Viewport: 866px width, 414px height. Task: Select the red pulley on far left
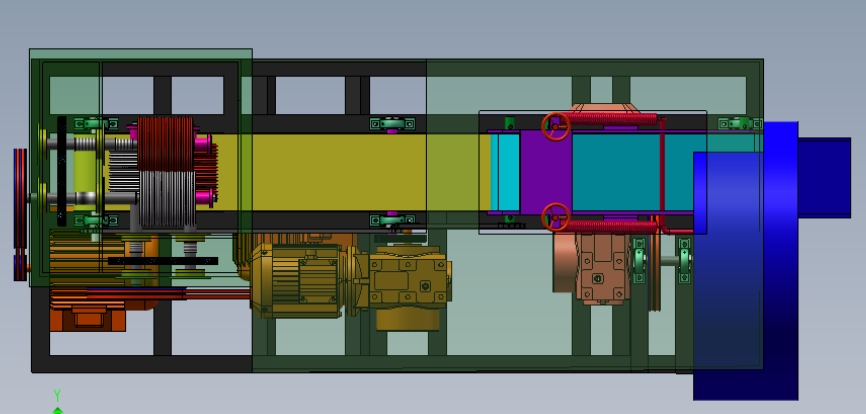point(20,214)
